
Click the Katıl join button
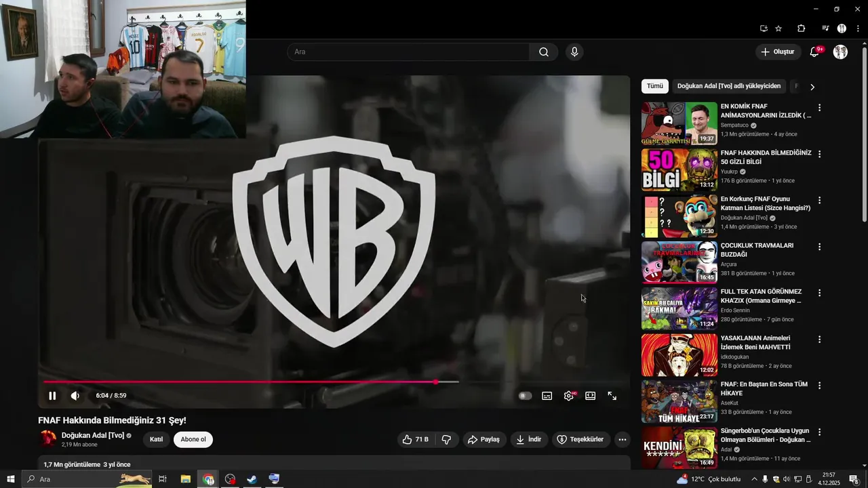(x=156, y=439)
